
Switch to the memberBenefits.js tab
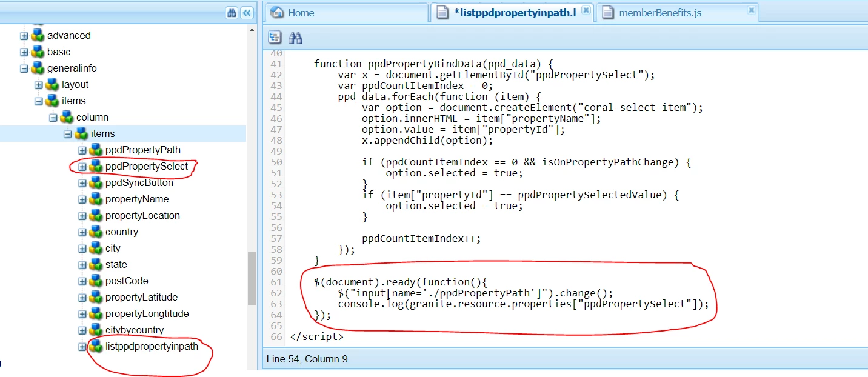coord(678,13)
